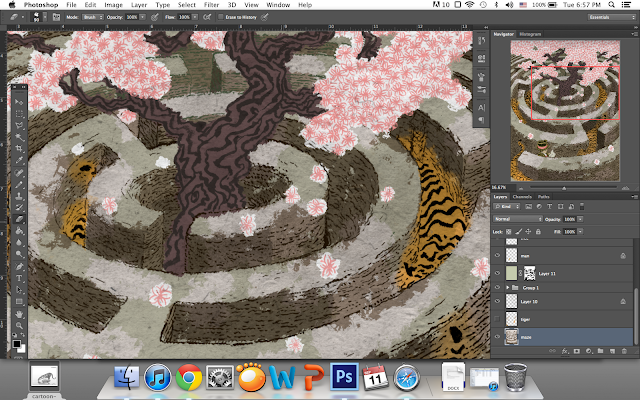Select the Pen tool
Image resolution: width=640 pixels, height=400 pixels.
(x=19, y=267)
